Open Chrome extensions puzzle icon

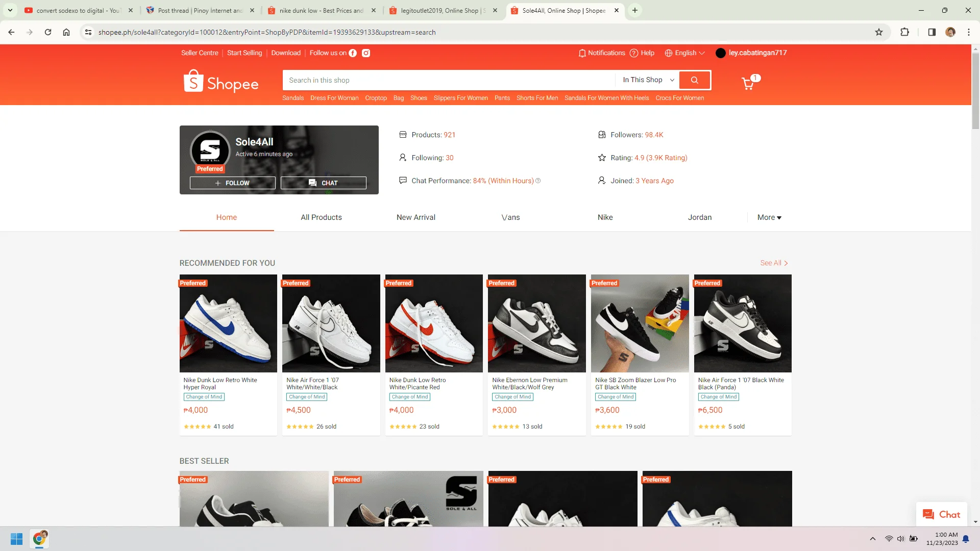904,32
